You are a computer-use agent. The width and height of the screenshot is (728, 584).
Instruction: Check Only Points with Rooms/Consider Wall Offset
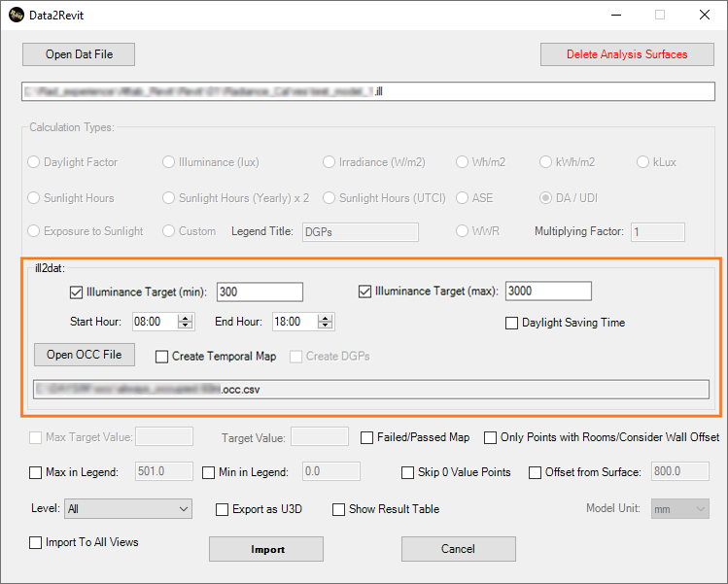(x=490, y=438)
